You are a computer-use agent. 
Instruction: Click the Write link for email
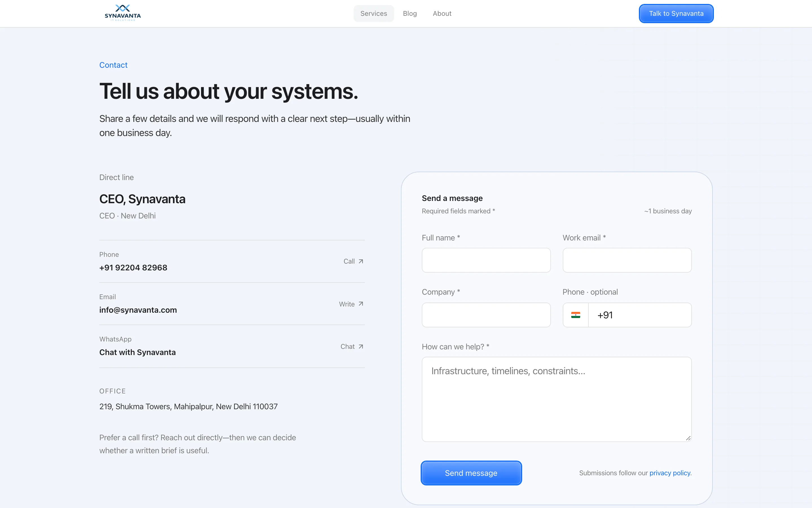coord(351,304)
